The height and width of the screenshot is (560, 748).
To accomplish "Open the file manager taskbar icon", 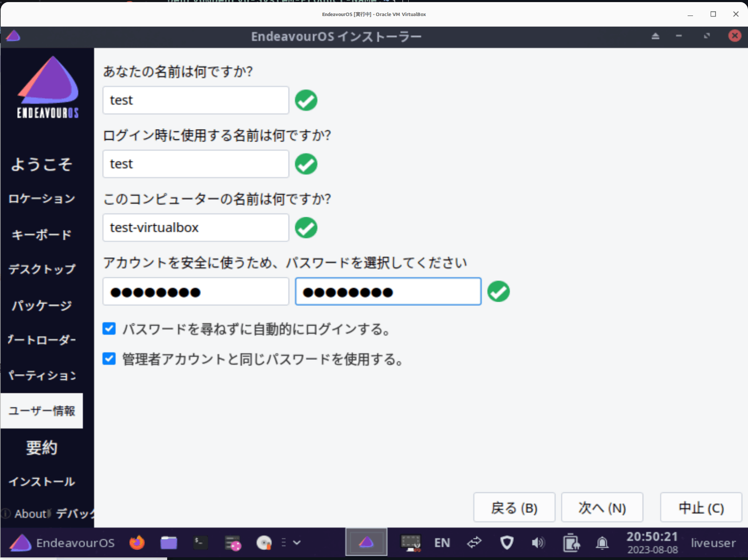I will click(169, 543).
